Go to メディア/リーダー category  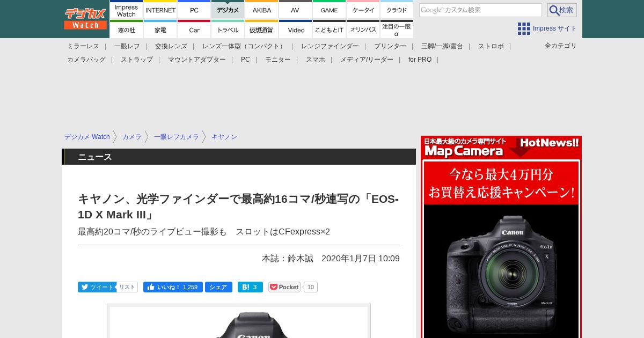click(367, 60)
